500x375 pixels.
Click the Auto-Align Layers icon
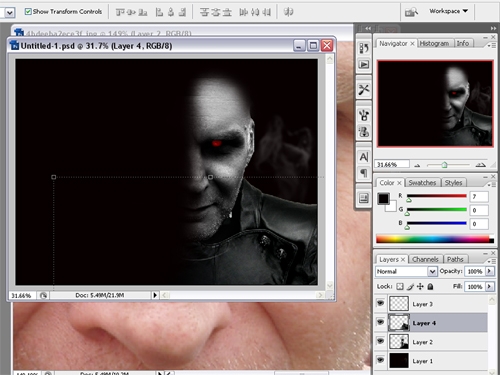[x=288, y=12]
